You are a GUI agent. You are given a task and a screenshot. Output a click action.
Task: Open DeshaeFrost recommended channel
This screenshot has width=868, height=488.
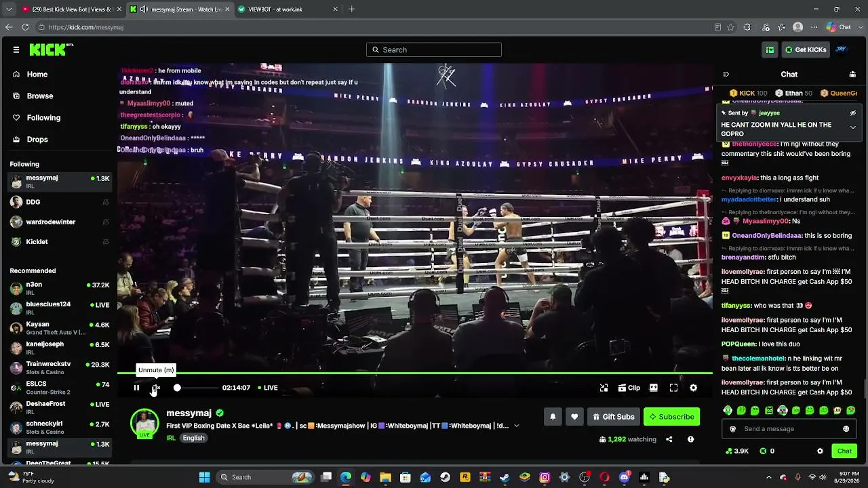tap(60, 407)
